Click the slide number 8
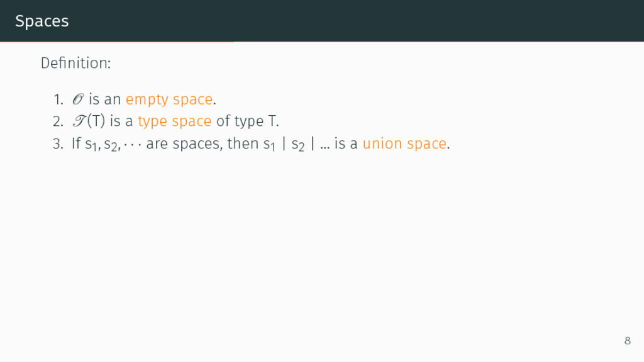 coord(626,341)
